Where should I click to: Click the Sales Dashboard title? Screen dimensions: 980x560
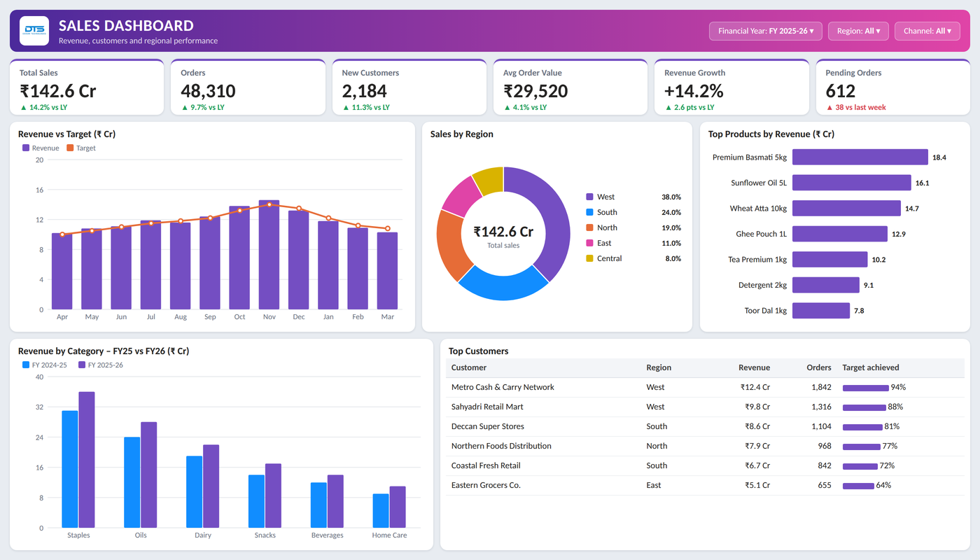[x=126, y=26]
